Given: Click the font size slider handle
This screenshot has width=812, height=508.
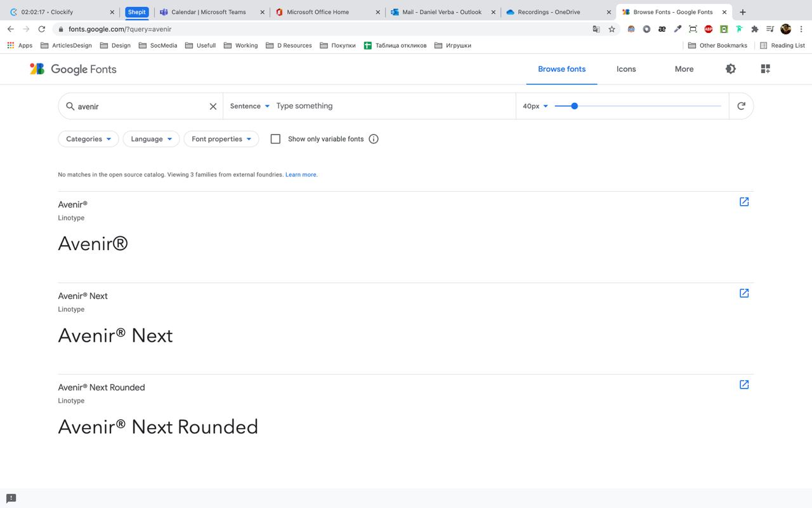Looking at the screenshot, I should click(574, 106).
